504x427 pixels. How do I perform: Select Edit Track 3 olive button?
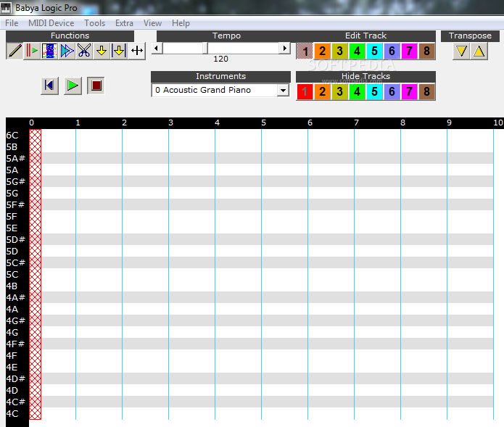340,51
